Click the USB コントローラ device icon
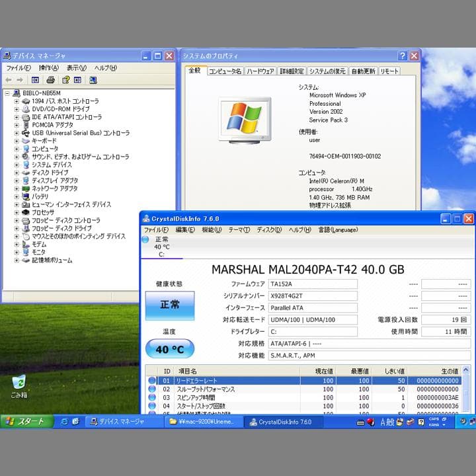476x476 pixels. [26, 133]
